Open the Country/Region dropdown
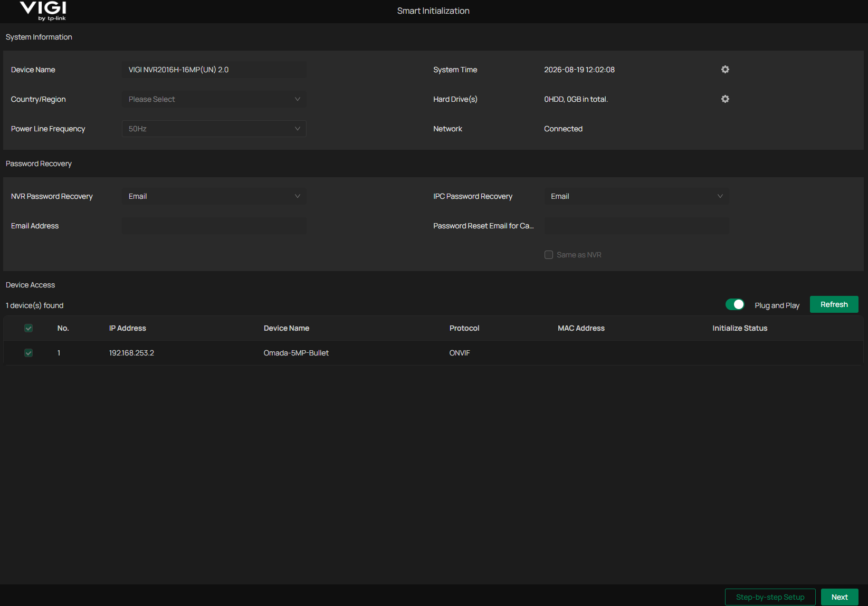The width and height of the screenshot is (868, 606). tap(214, 99)
